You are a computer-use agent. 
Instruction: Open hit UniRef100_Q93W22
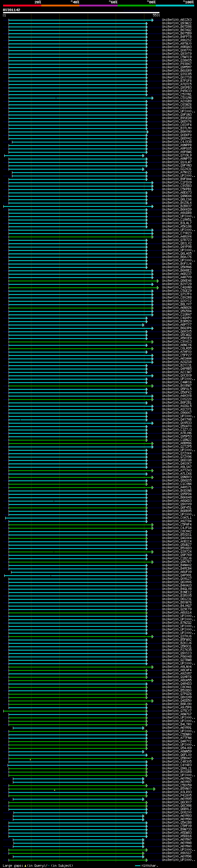pos(176,23)
